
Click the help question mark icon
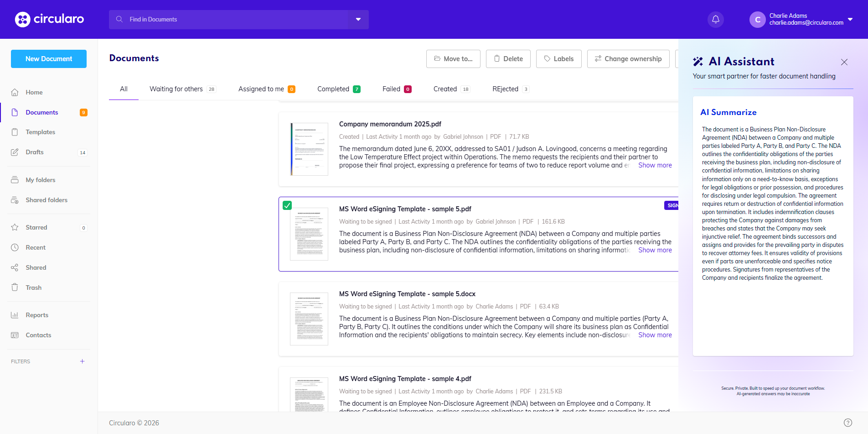pos(848,422)
